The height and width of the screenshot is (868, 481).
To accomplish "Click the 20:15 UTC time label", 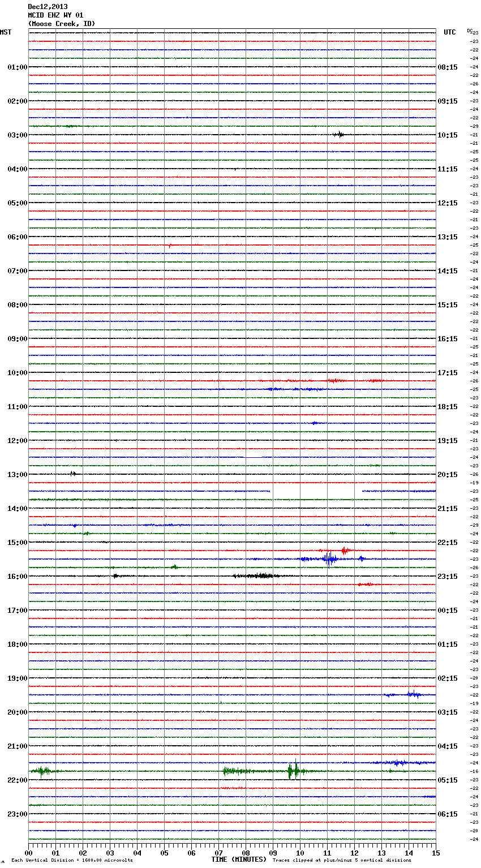I will pyautogui.click(x=448, y=475).
